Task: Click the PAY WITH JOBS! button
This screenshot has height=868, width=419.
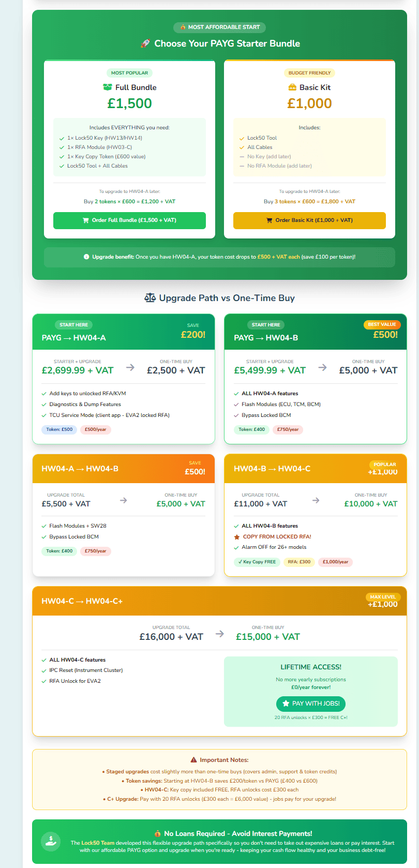Action: pos(311,704)
